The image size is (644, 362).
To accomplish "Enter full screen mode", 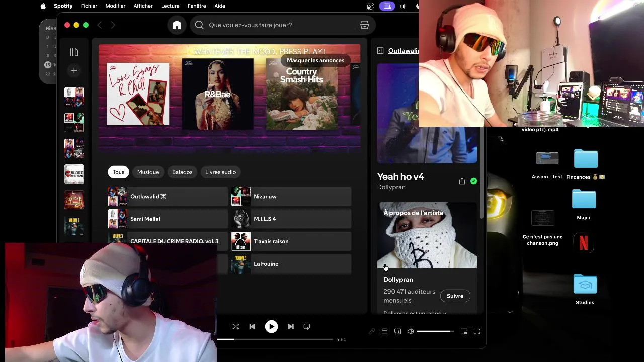I will pos(477,332).
